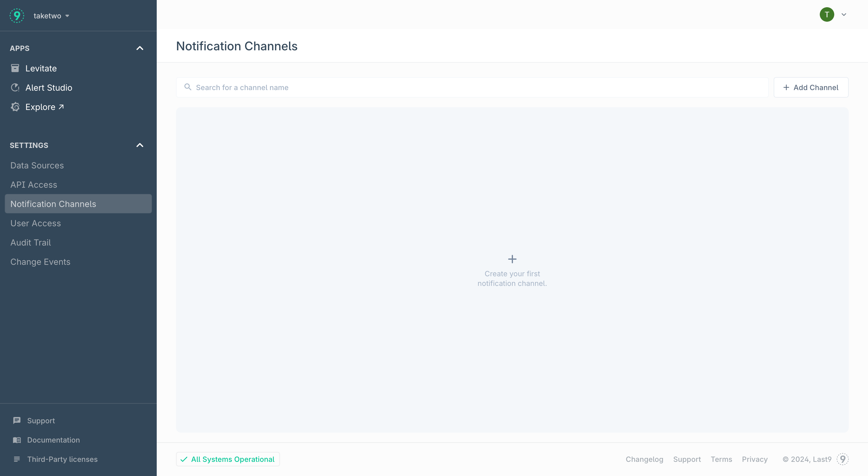
Task: Open the Levitate app
Action: tap(41, 68)
